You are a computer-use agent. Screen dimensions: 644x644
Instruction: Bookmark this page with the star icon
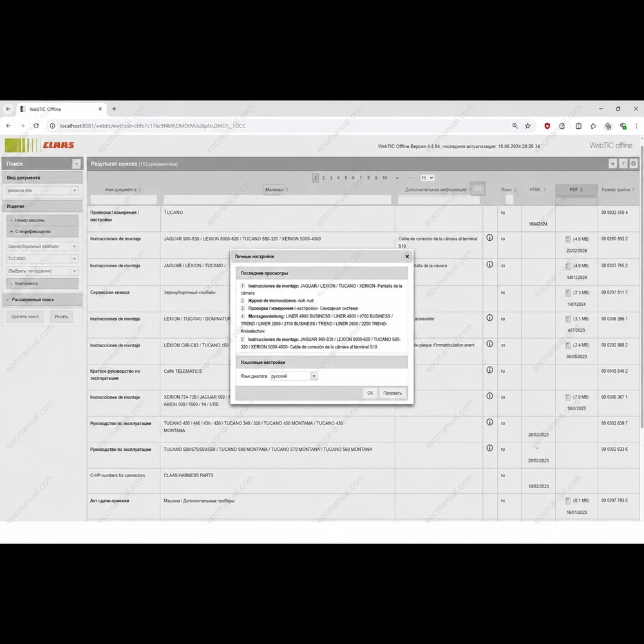coord(528,126)
